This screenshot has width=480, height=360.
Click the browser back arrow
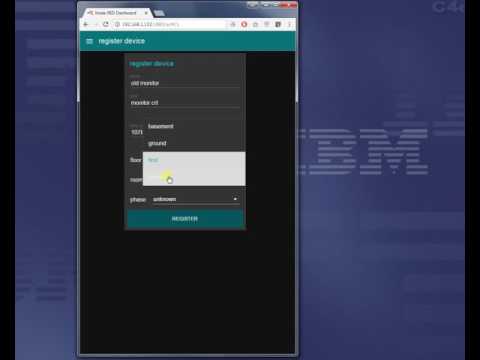pyautogui.click(x=86, y=24)
